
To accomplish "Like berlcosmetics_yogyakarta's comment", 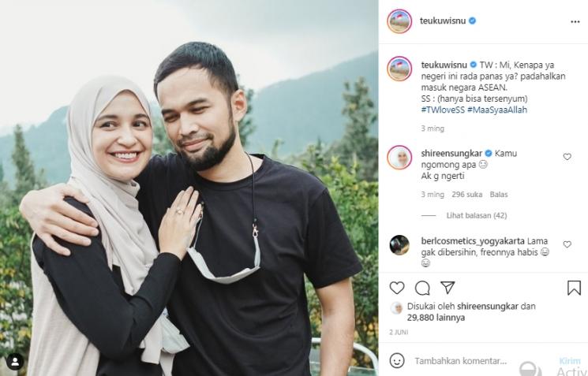I will click(567, 244).
